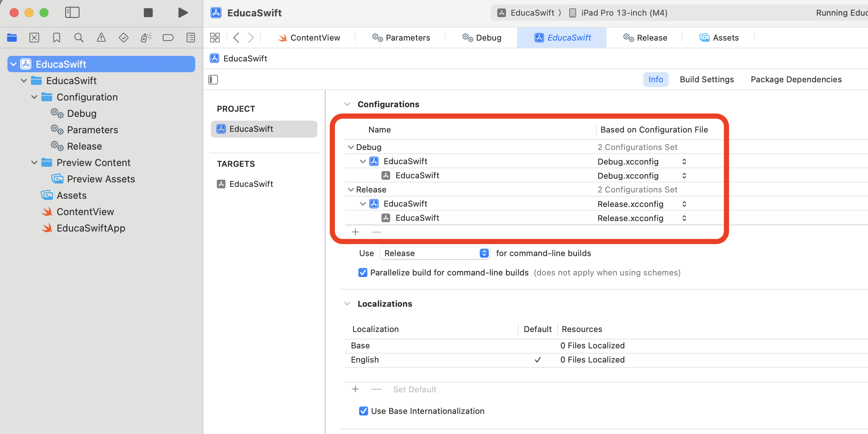Toggle Use Base Internationalization checkbox
Viewport: 868px width, 434px height.
(363, 411)
